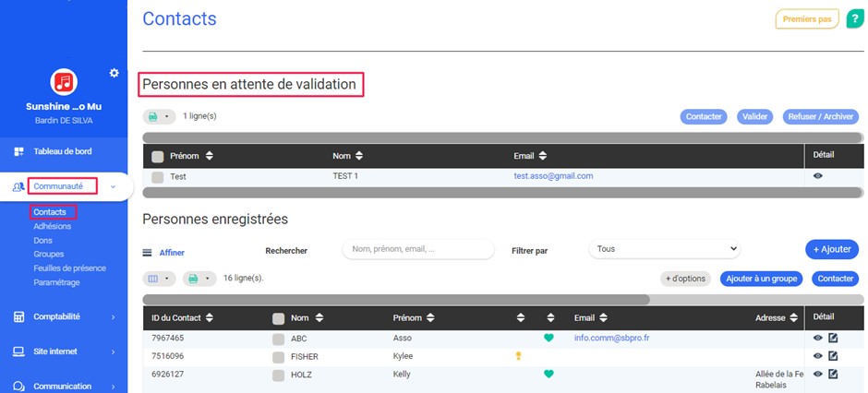Screen dimensions: 868x393
Task: Check the box for the Test pending row
Action: click(158, 176)
